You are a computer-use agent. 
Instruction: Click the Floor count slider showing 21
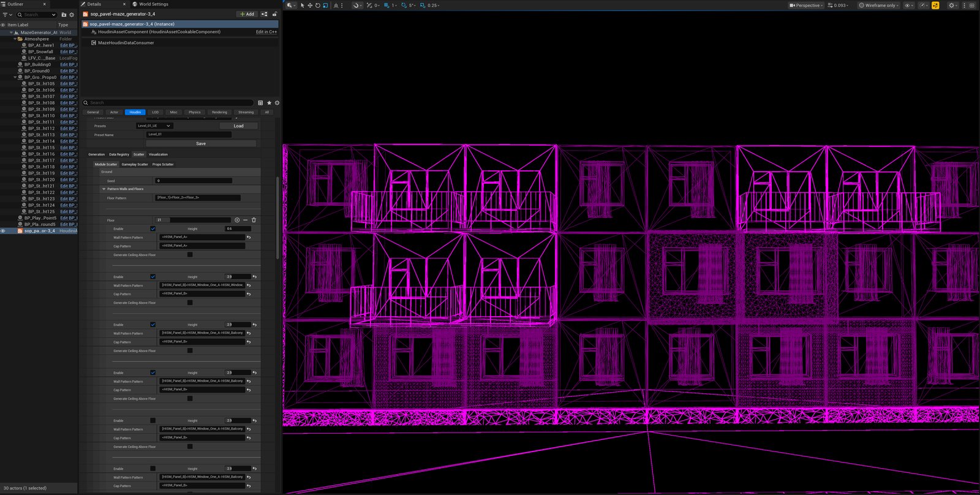pos(194,220)
